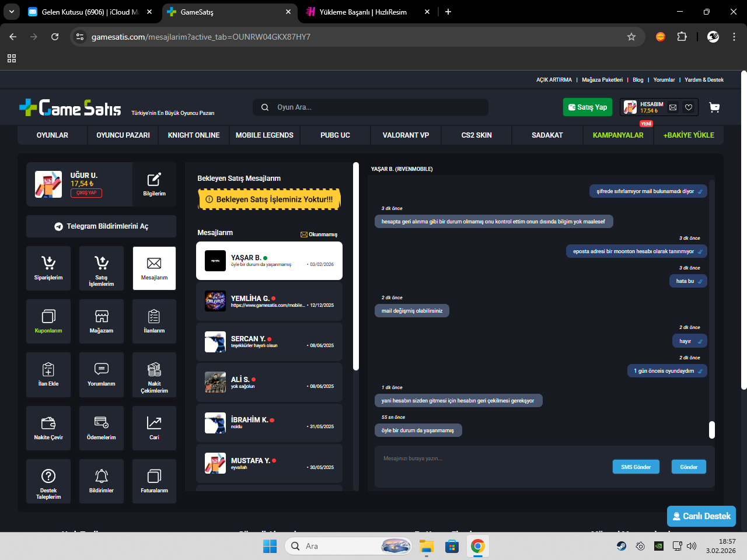
Task: Go to MOBILE LEGENDS category
Action: (x=264, y=135)
